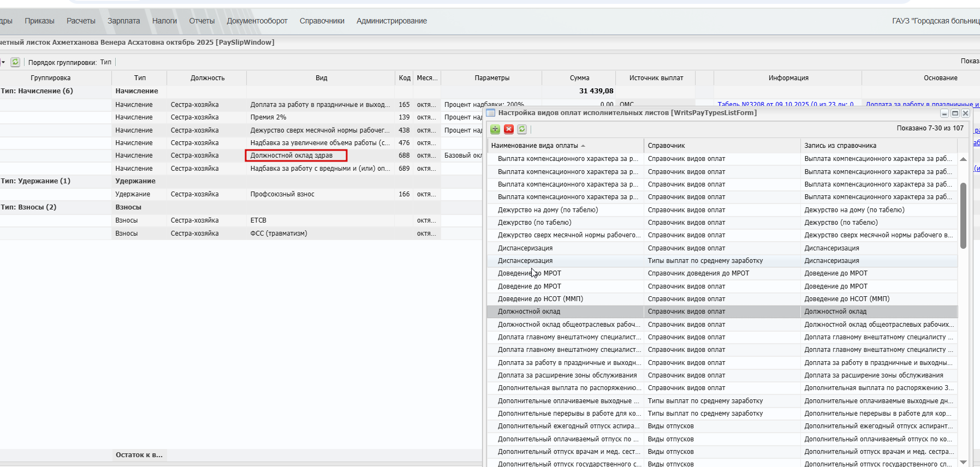
Task: Click the total sum 31 439,08
Action: [596, 91]
